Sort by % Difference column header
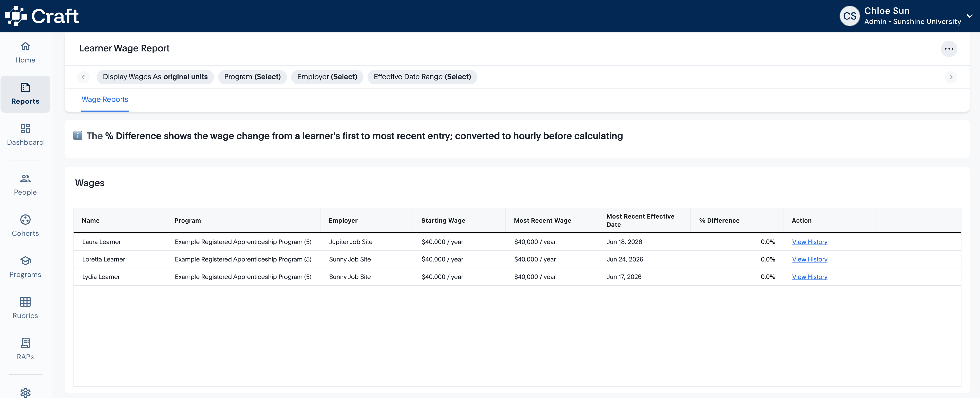The height and width of the screenshot is (398, 980). click(x=736, y=221)
